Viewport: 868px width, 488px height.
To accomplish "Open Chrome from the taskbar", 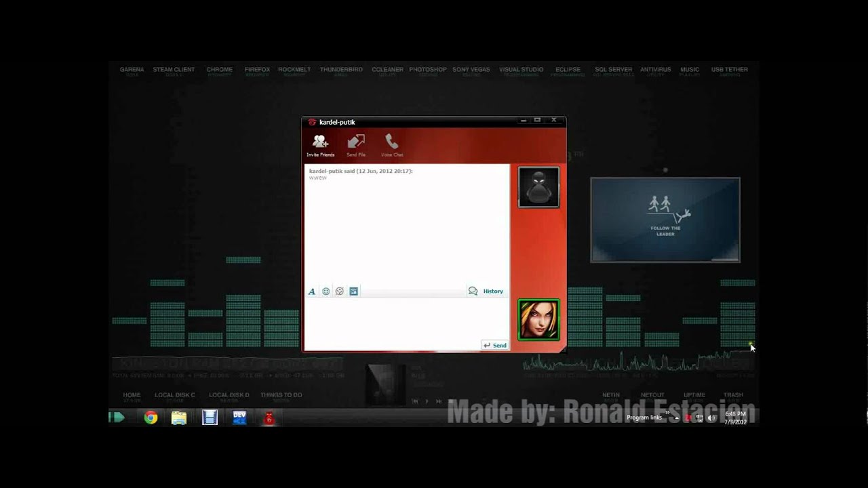I will pos(151,418).
